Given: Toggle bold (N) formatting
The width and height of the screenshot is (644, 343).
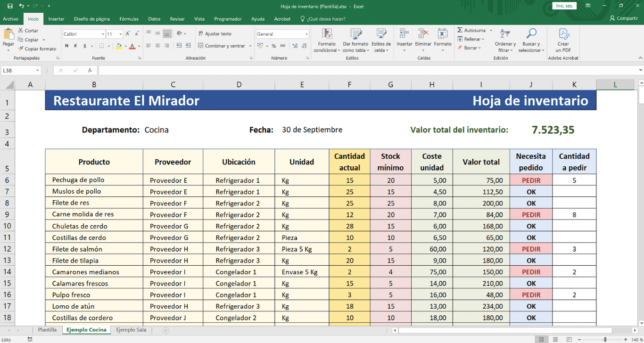Looking at the screenshot, I should point(66,46).
